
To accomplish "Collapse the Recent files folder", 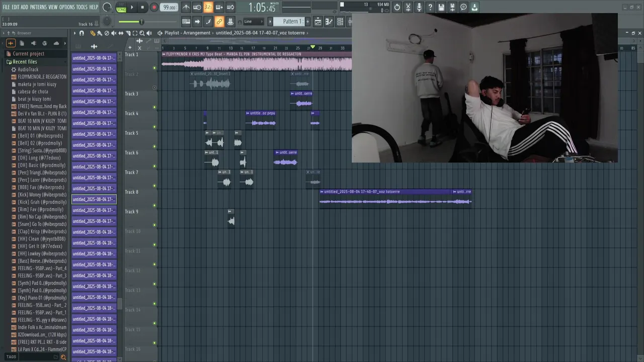I will 24,62.
